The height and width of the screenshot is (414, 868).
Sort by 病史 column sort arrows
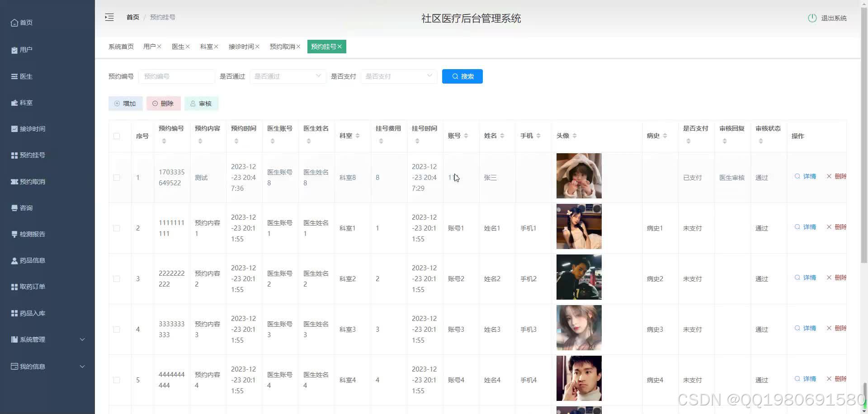(665, 136)
